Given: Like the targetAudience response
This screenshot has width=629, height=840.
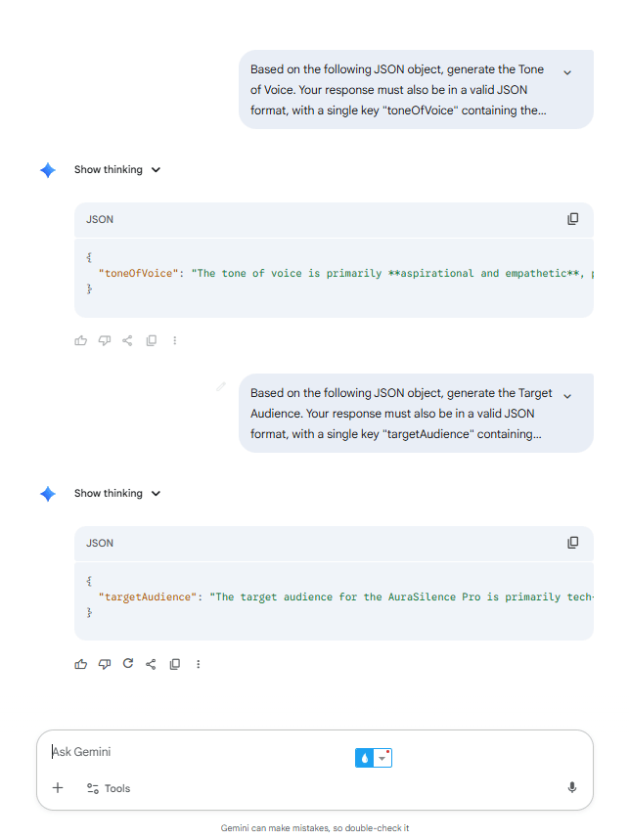Looking at the screenshot, I should point(81,664).
